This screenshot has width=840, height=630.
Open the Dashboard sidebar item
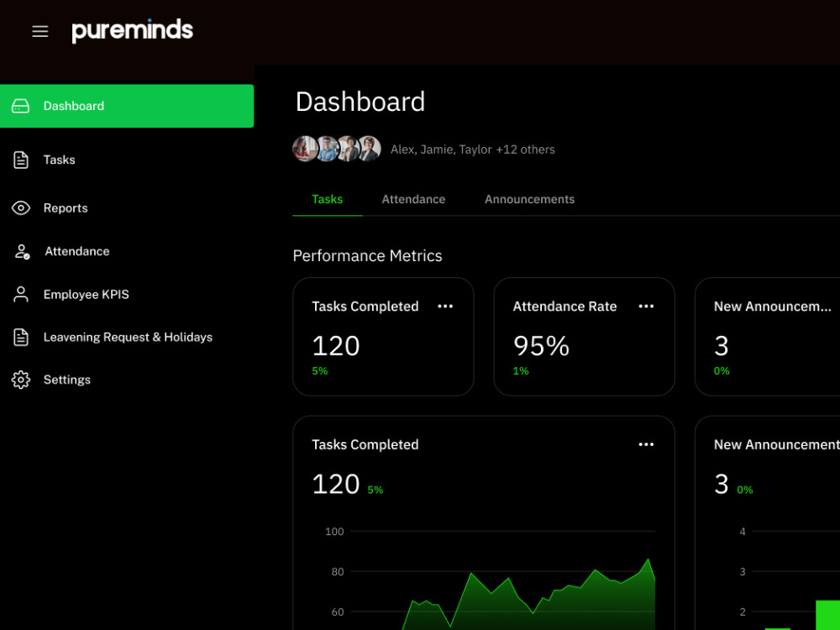(127, 106)
